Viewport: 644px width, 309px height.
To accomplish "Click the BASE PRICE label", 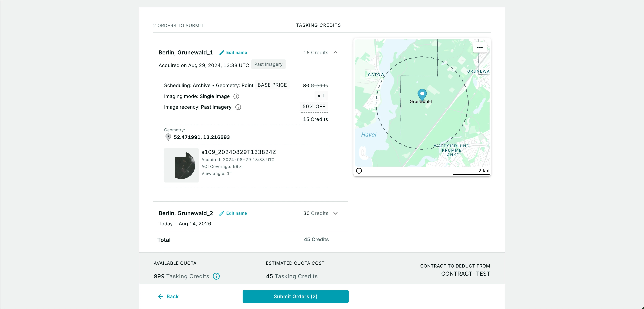I will tap(272, 85).
